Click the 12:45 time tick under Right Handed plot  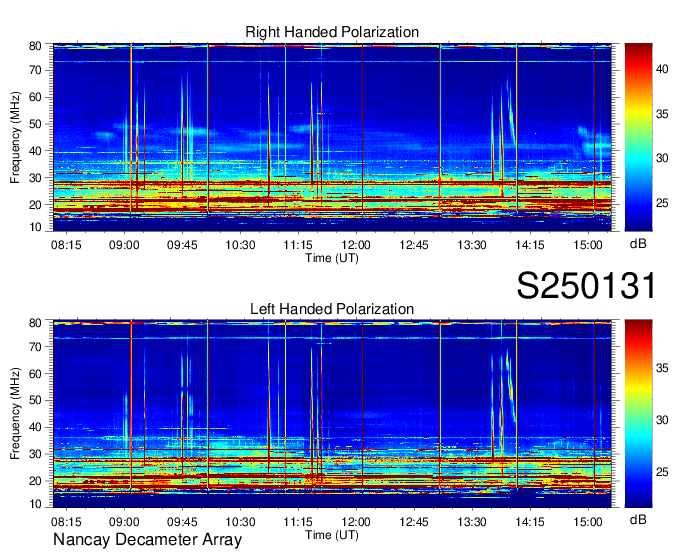tap(414, 245)
